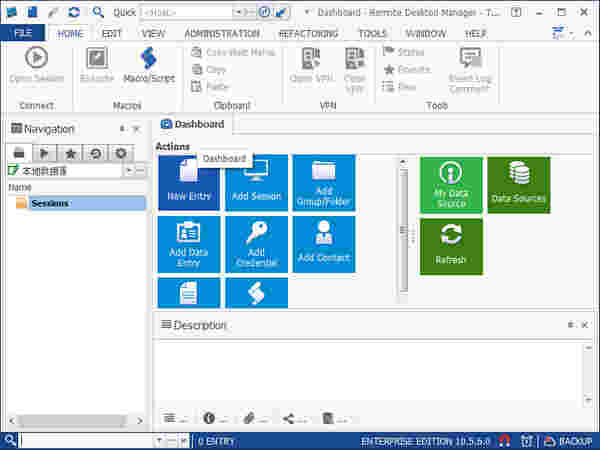Click the Add Session tile

[256, 183]
